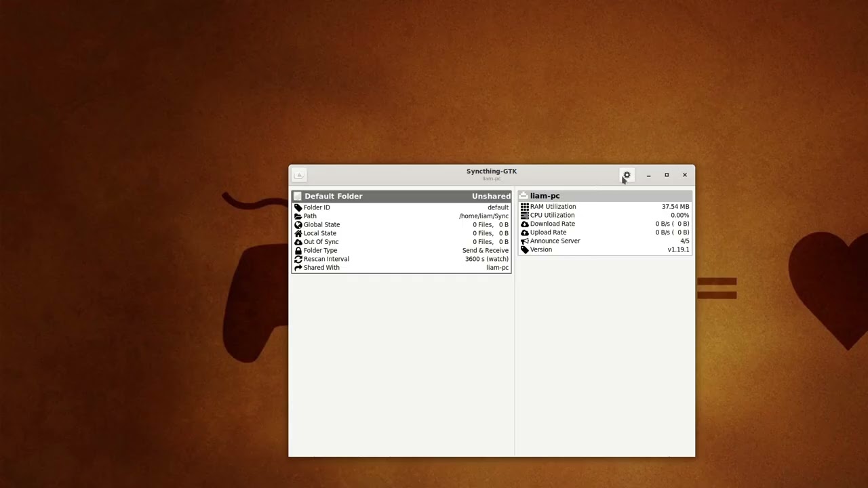Click the Unshared status label
This screenshot has width=868, height=488.
point(491,196)
